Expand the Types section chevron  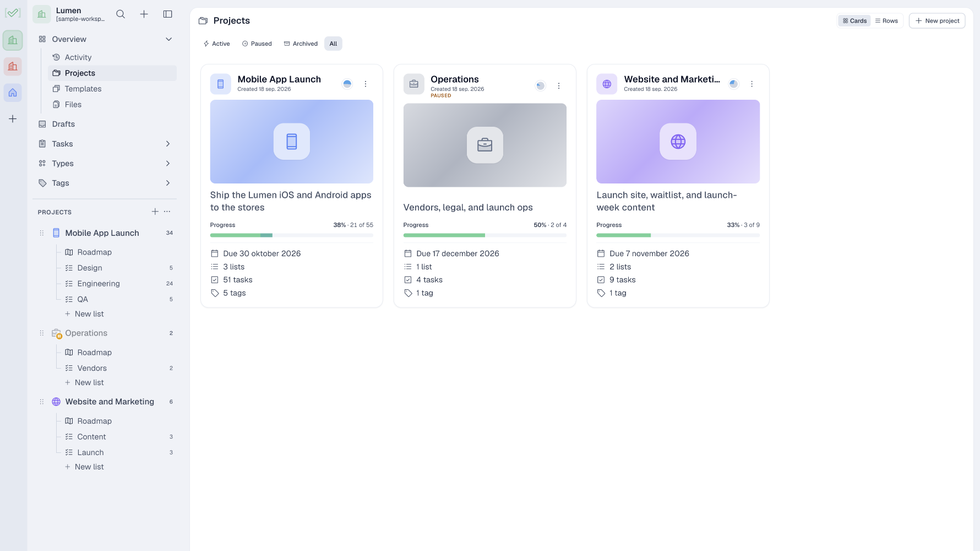tap(168, 164)
